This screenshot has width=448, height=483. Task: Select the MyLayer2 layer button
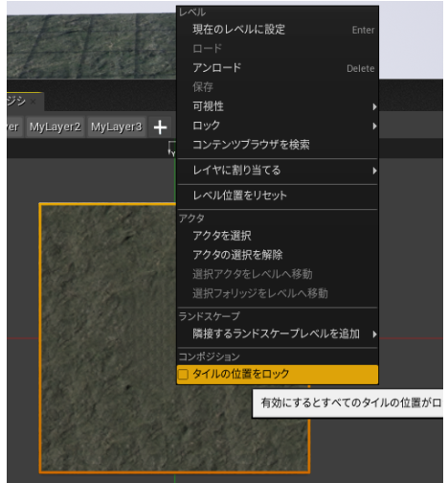(55, 126)
